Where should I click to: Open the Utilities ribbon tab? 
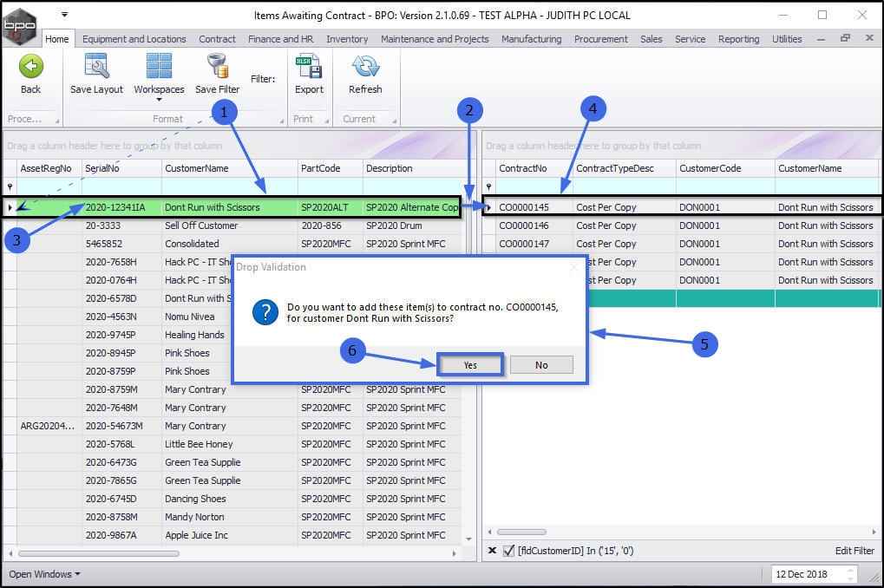pos(787,39)
